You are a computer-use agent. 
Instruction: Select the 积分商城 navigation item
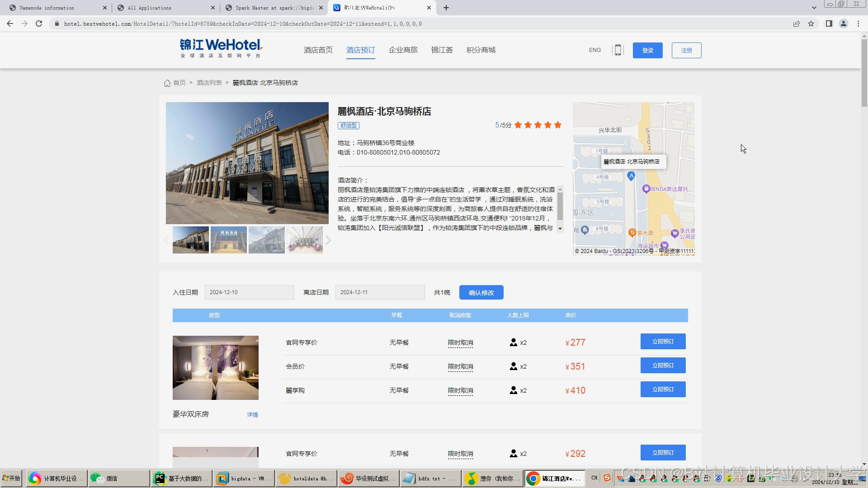tap(481, 50)
